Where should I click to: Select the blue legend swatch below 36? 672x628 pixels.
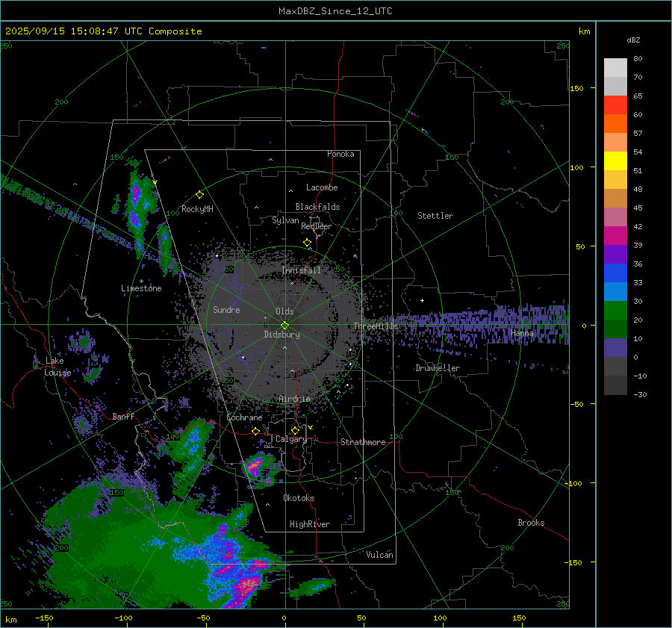(x=615, y=273)
